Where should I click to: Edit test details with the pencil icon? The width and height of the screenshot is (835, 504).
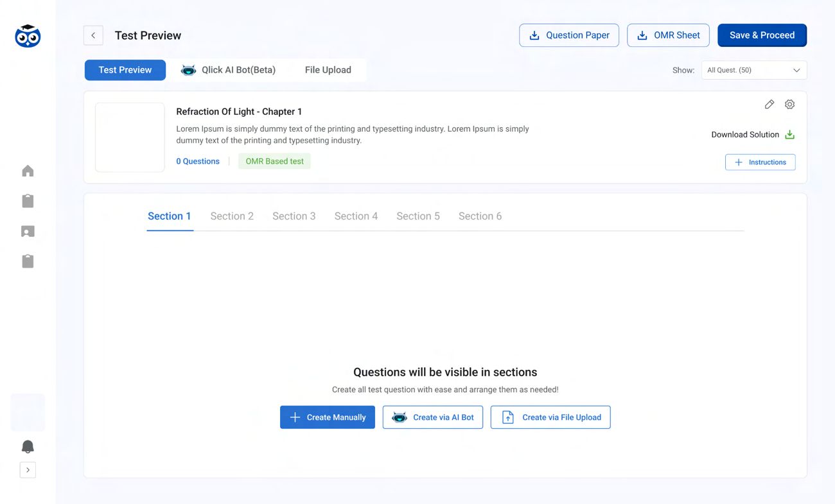point(769,104)
